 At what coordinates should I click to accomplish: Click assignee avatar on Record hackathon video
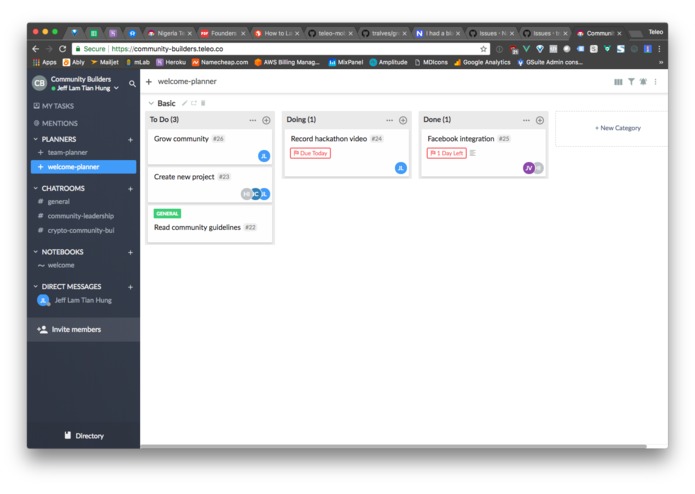click(401, 168)
